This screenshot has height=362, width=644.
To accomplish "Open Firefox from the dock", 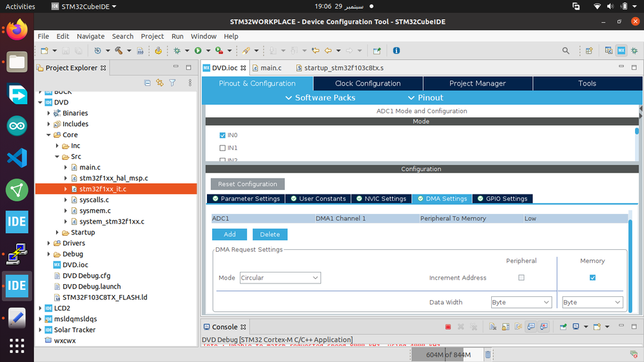I will 17,30.
